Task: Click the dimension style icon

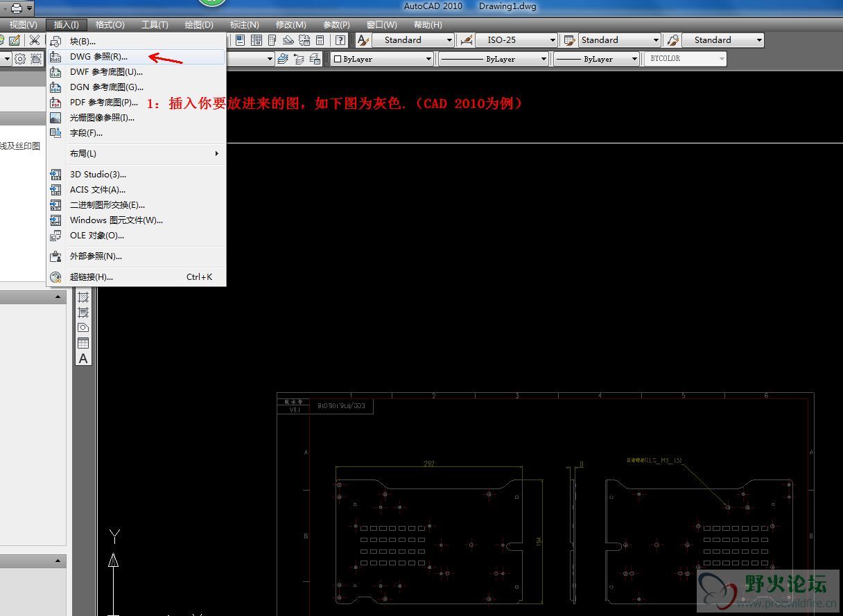Action: pos(467,40)
